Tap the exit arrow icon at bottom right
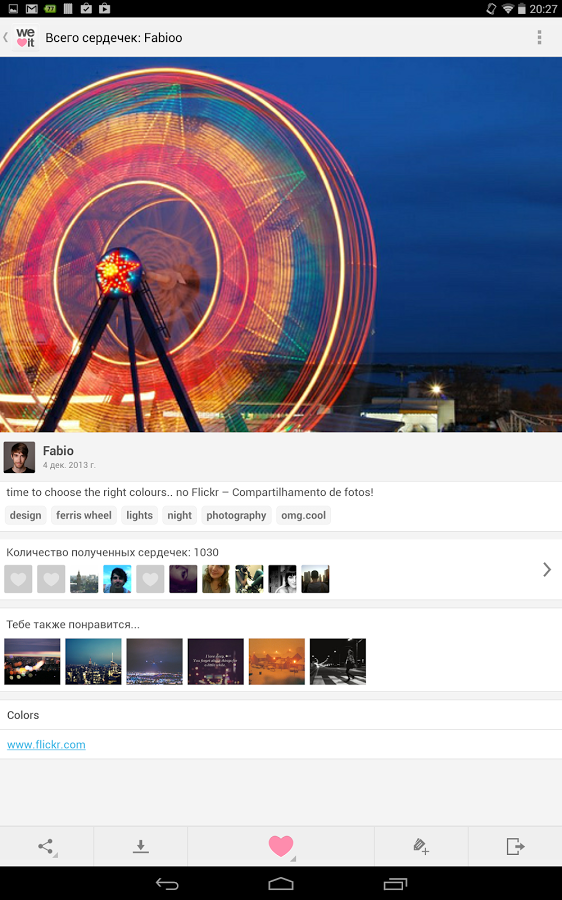 click(515, 846)
